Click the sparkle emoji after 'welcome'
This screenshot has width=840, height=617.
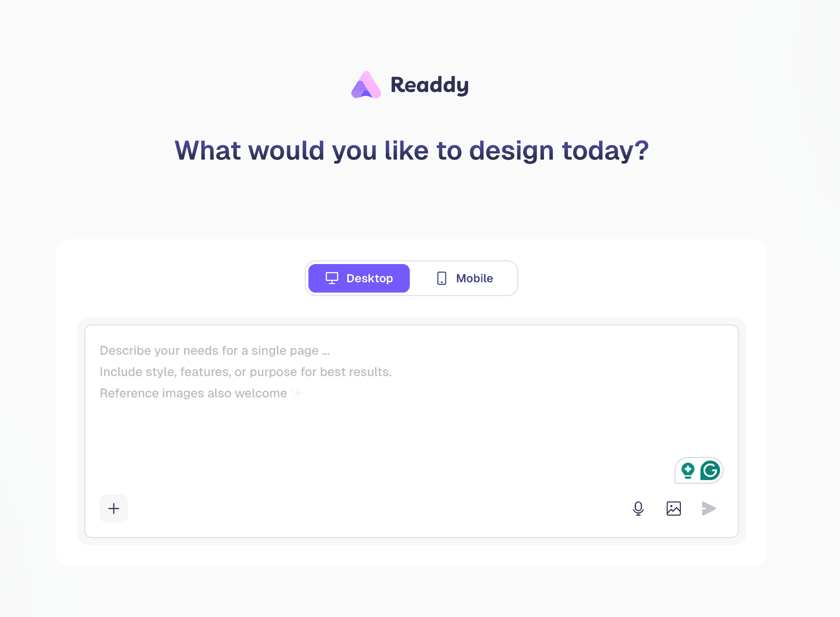tap(296, 393)
